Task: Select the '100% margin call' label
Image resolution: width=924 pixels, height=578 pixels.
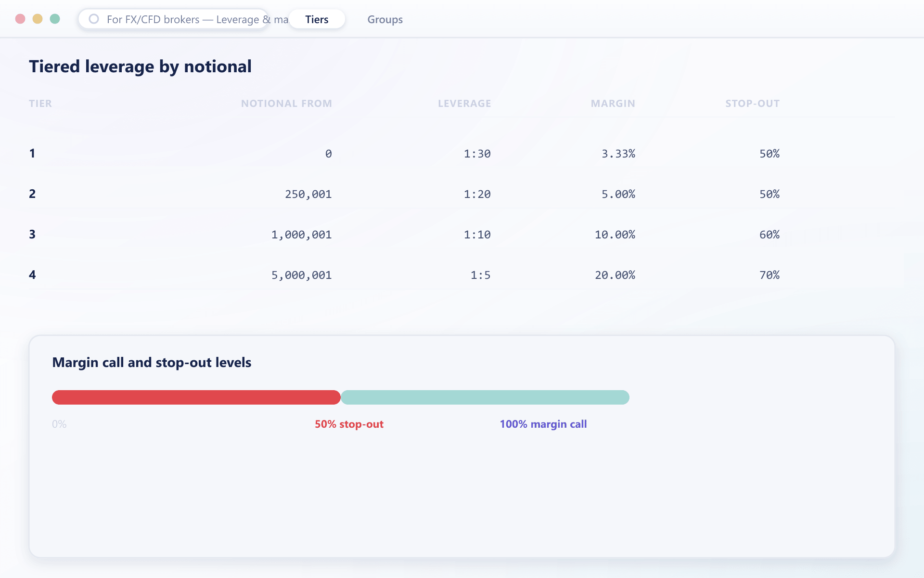Action: pyautogui.click(x=543, y=424)
